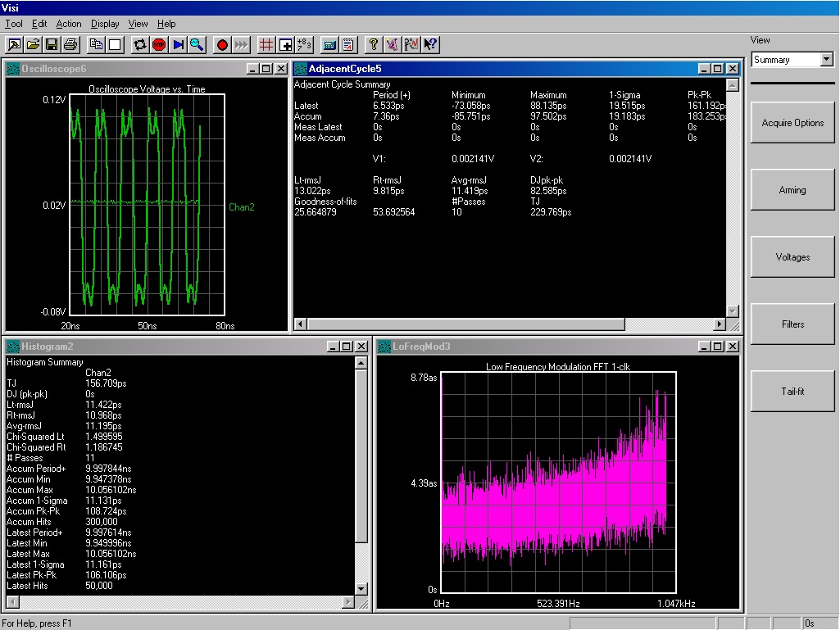Click the red STOP sign icon
Screen dimensions: 840x630
159,45
